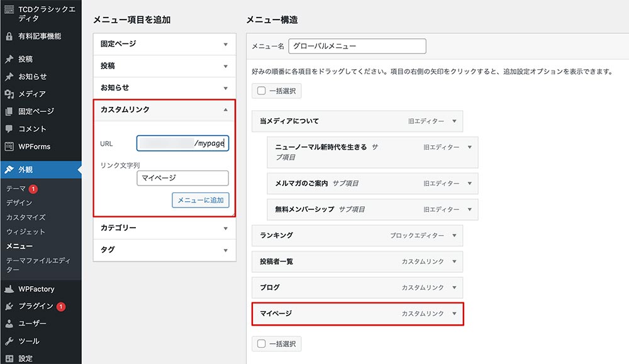Click the wrench icon for ツール
Viewport: 629px width, 364px height.
9,341
